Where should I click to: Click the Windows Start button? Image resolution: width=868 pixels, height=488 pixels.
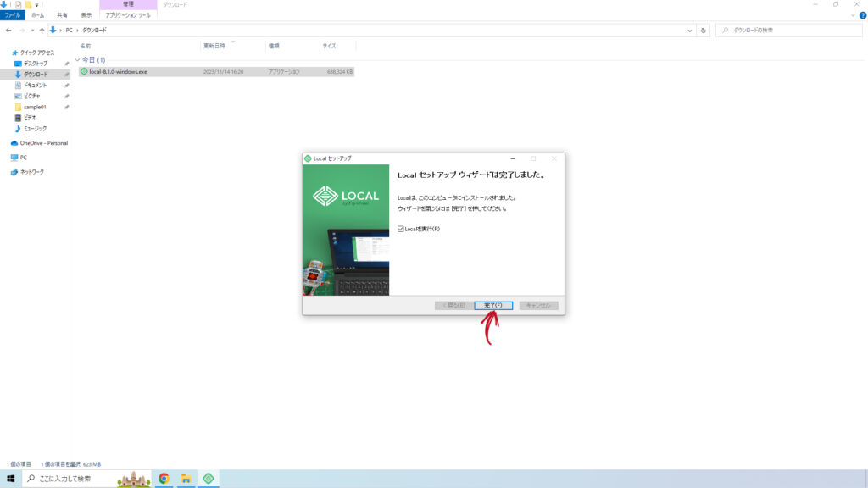tap(10, 479)
